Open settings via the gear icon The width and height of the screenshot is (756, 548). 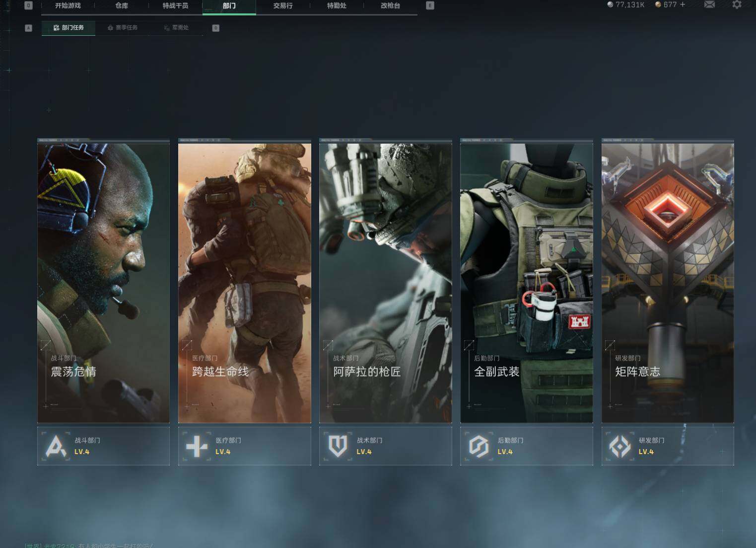coord(737,4)
